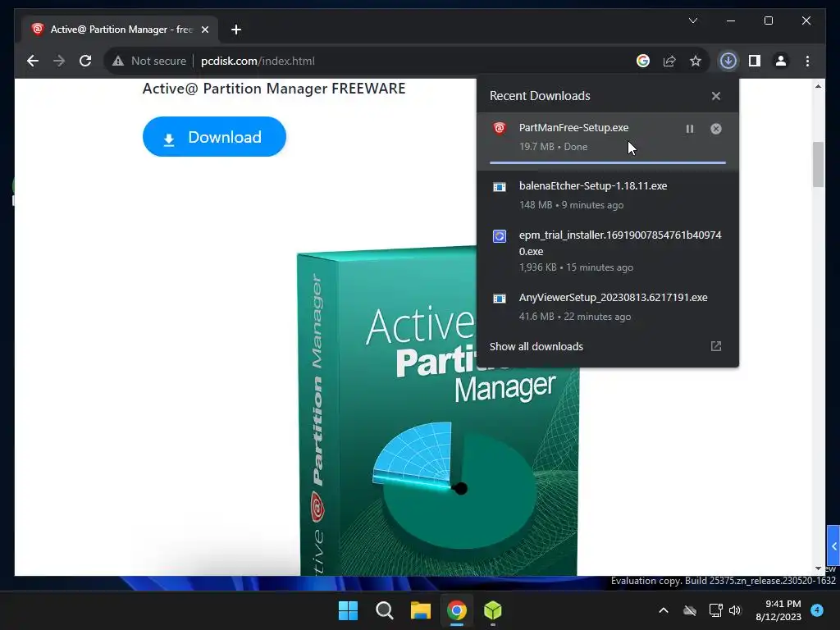The image size is (840, 630).
Task: Click the PartManFree-Setup.exe red icon
Action: 500,129
